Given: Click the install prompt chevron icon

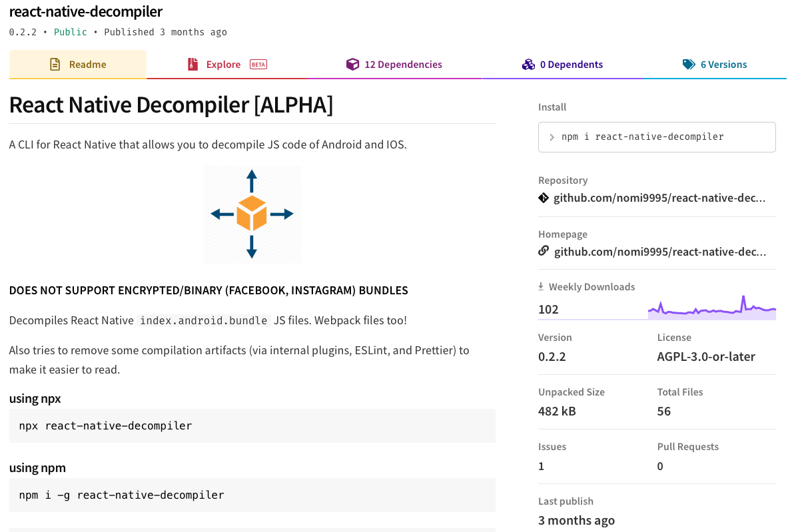Looking at the screenshot, I should click(552, 137).
